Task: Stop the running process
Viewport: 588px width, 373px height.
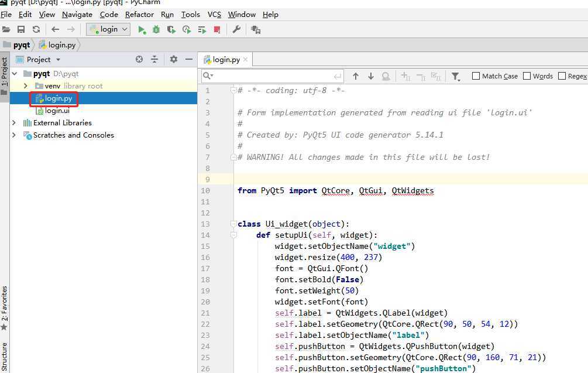Action: coord(216,30)
